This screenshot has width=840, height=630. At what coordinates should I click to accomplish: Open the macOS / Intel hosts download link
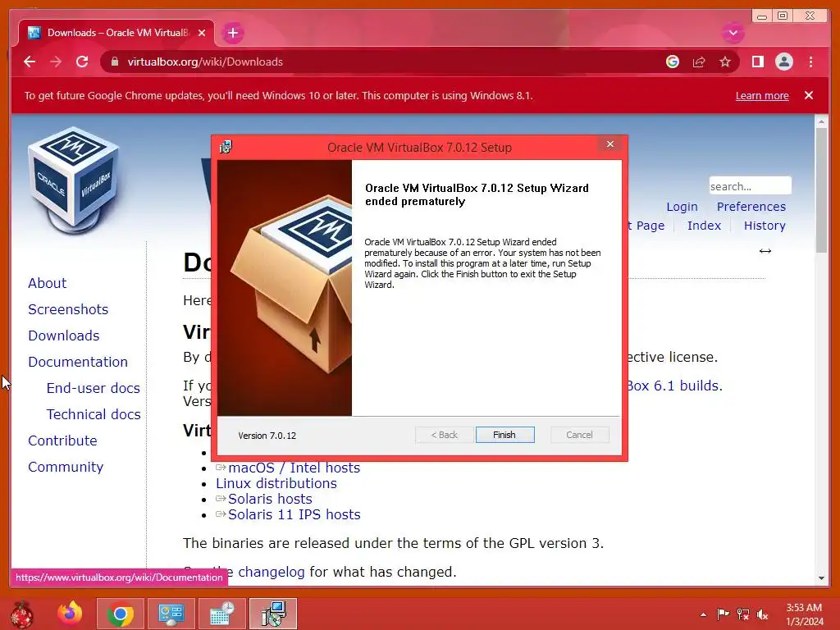[x=294, y=468]
